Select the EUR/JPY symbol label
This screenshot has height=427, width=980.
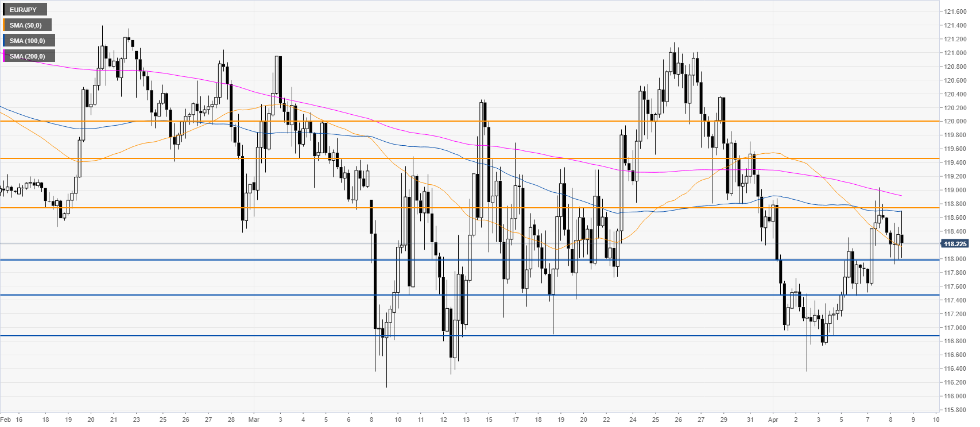point(23,10)
